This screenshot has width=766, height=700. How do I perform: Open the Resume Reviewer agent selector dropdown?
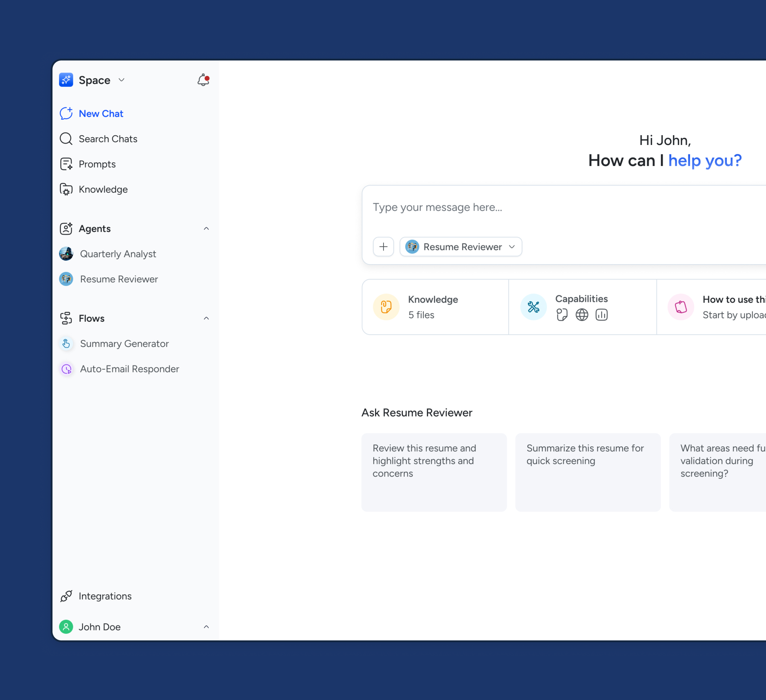[461, 247]
